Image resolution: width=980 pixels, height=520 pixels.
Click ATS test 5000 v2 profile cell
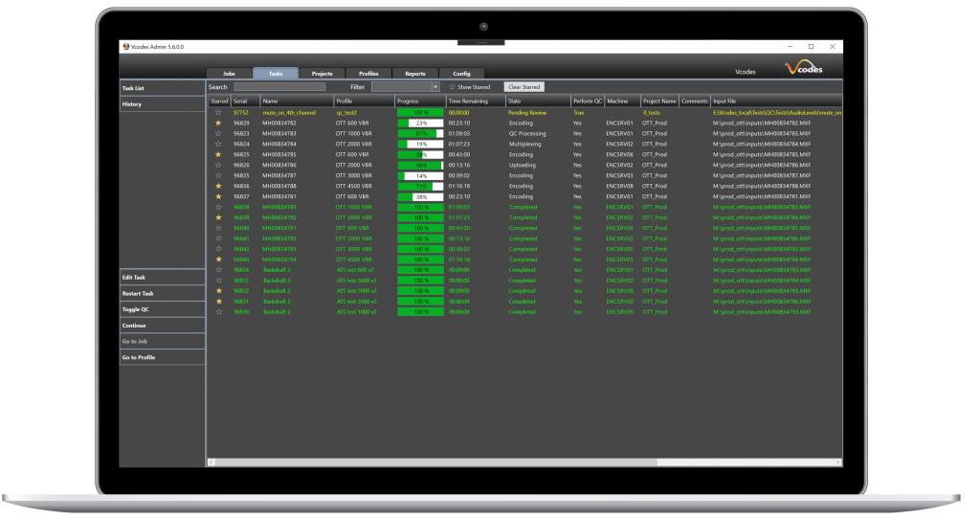tap(356, 281)
